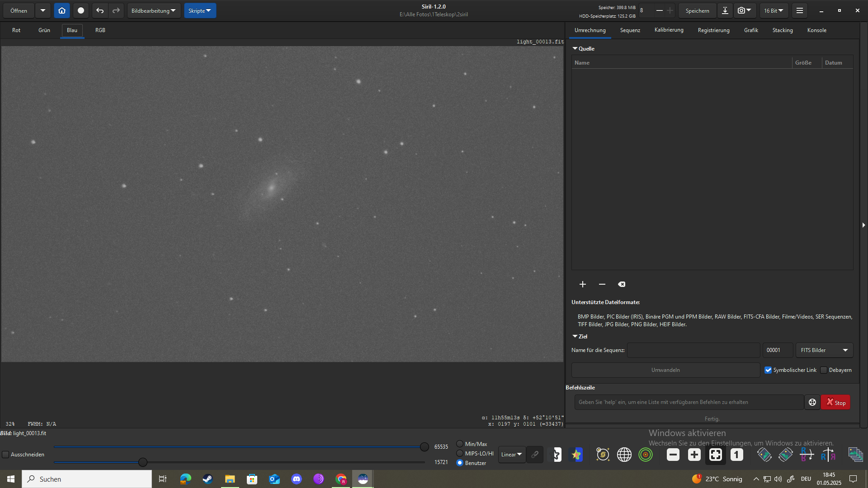This screenshot has height=488, width=868.
Task: Zoom in on the image
Action: tap(694, 455)
